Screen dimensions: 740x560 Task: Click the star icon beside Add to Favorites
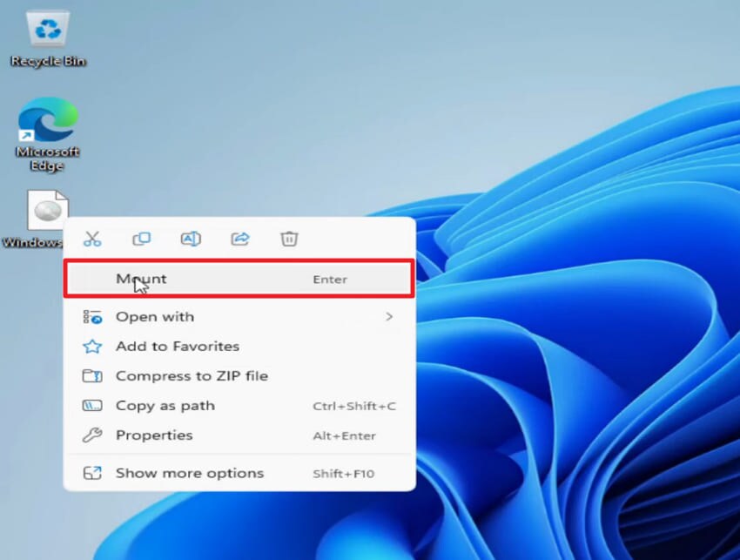tap(91, 346)
